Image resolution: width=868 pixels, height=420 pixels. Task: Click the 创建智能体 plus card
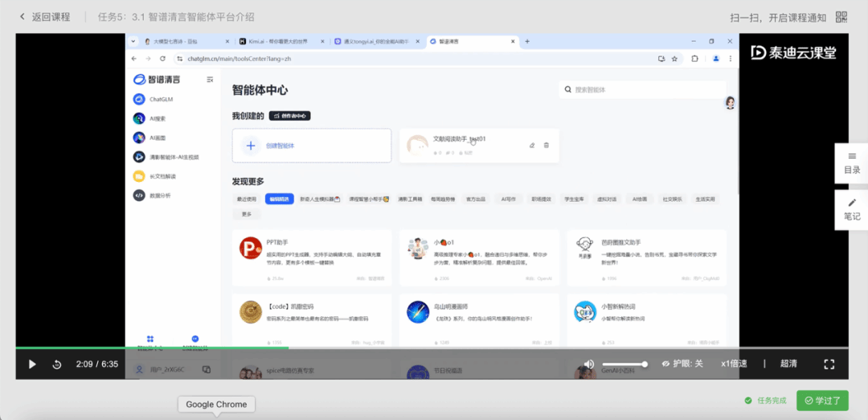[x=312, y=146]
